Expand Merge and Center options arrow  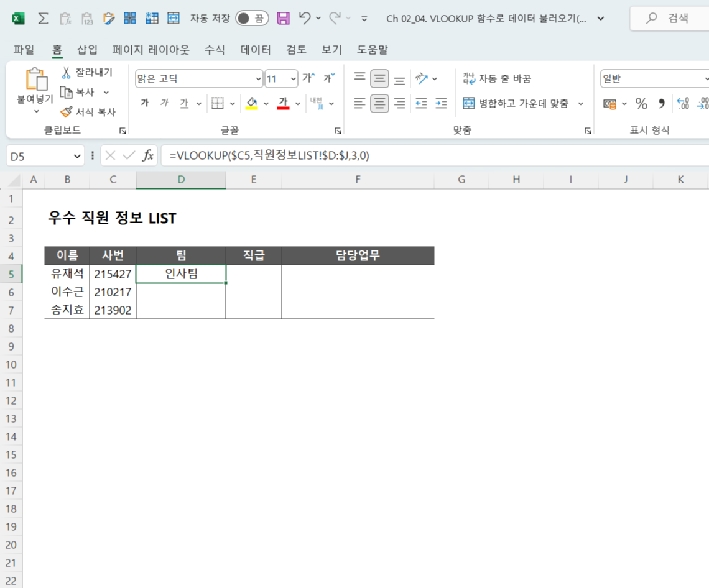tap(581, 104)
